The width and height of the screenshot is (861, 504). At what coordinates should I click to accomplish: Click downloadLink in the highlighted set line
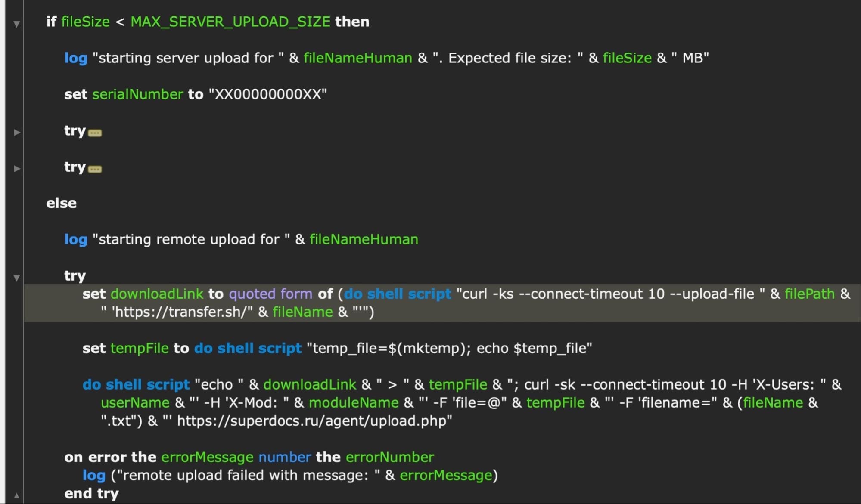157,294
